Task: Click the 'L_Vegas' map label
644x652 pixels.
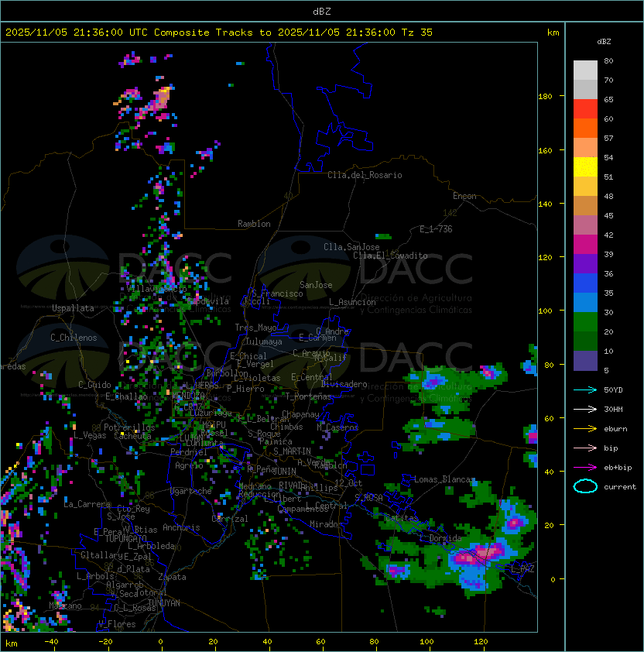Action: point(90,435)
